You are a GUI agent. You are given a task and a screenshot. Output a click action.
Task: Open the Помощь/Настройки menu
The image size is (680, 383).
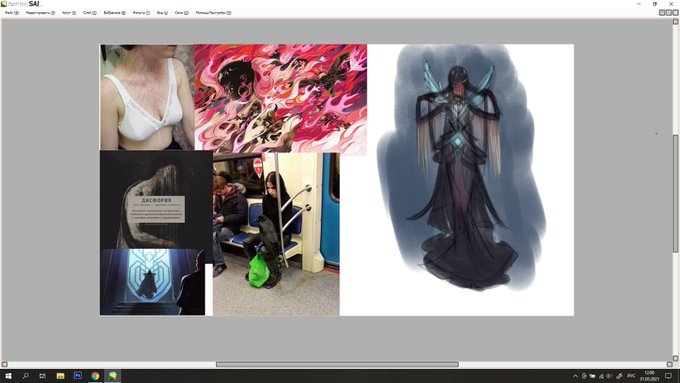(213, 13)
